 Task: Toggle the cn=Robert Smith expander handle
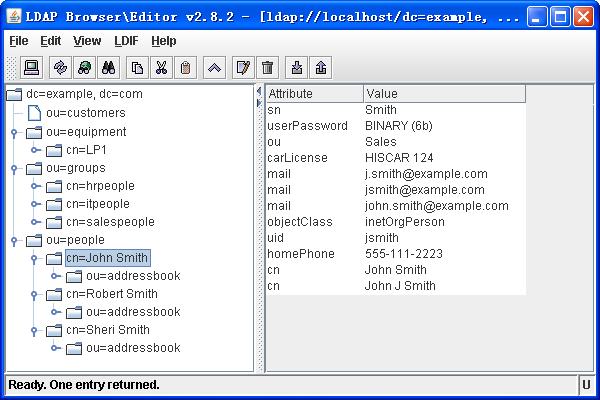tap(33, 294)
